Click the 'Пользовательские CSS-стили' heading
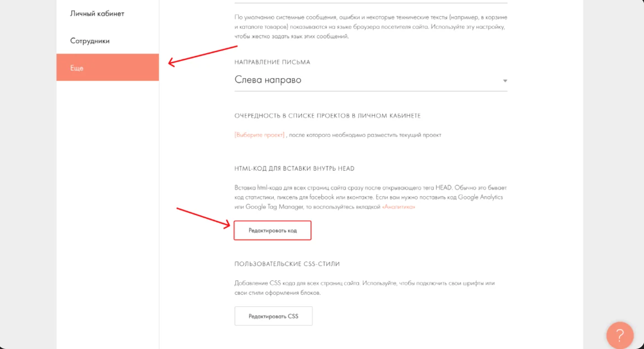This screenshot has width=644, height=349. tap(287, 264)
